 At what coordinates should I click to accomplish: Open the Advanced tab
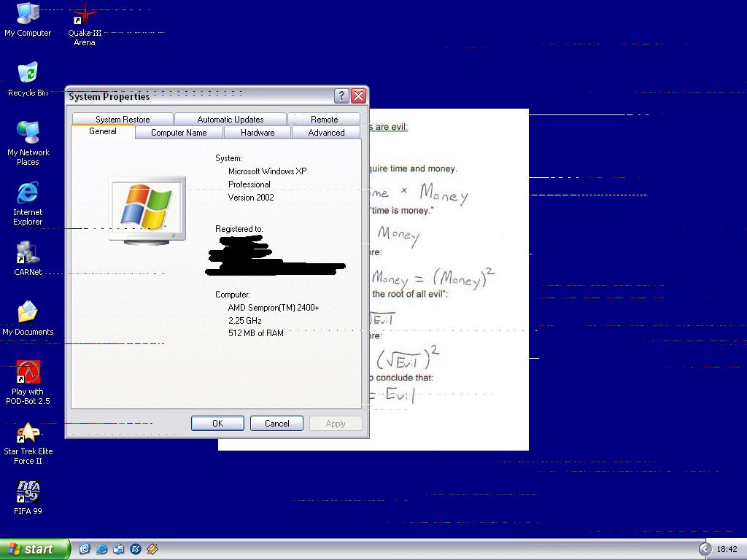coord(326,133)
